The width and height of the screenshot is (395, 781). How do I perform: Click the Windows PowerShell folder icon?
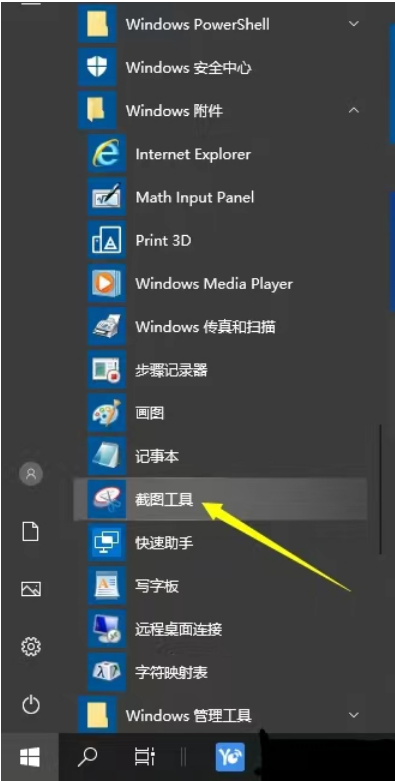tap(97, 24)
